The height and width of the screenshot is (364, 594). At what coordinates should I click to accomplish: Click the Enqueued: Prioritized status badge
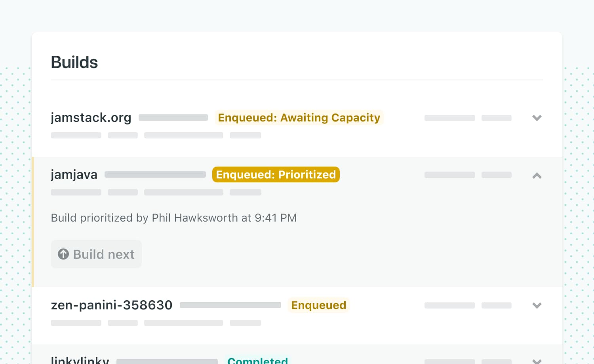[x=276, y=174]
